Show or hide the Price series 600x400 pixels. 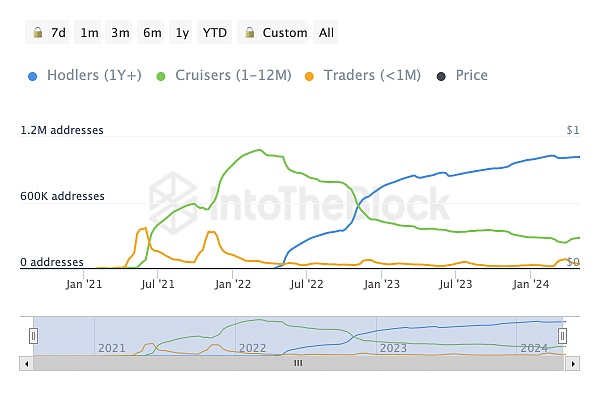point(472,75)
